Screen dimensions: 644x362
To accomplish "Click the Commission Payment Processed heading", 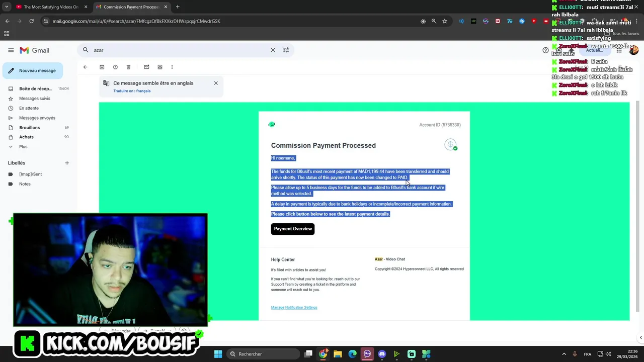I will click(x=324, y=145).
